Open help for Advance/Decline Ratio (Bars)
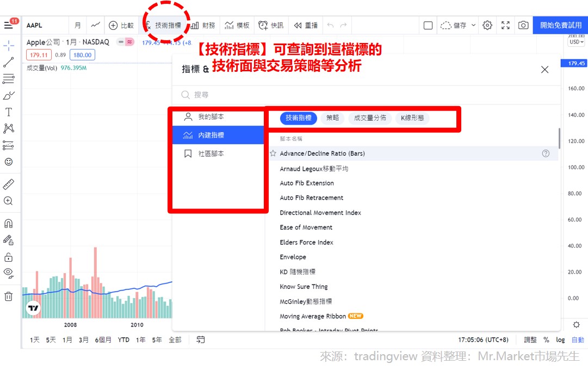 point(546,153)
